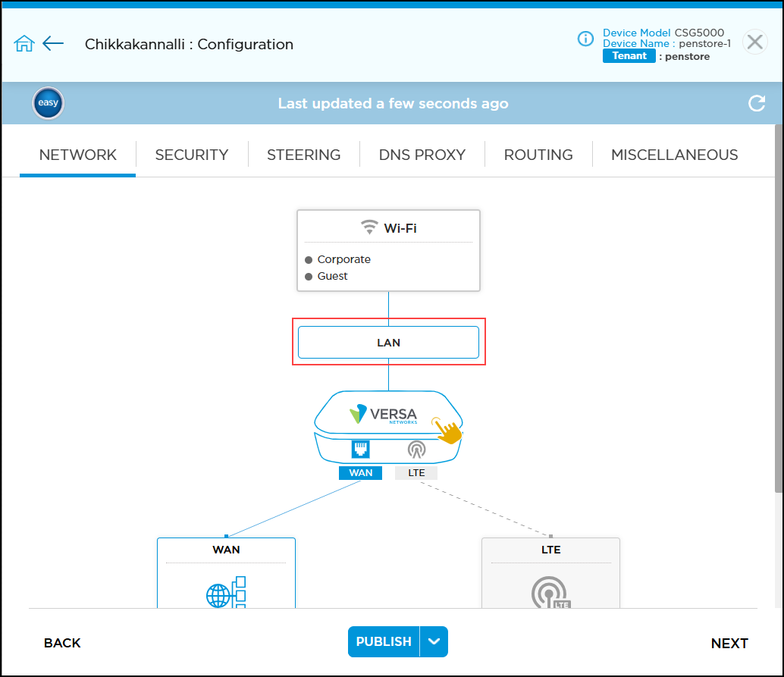
Task: Click the back arrow icon
Action: pos(53,43)
